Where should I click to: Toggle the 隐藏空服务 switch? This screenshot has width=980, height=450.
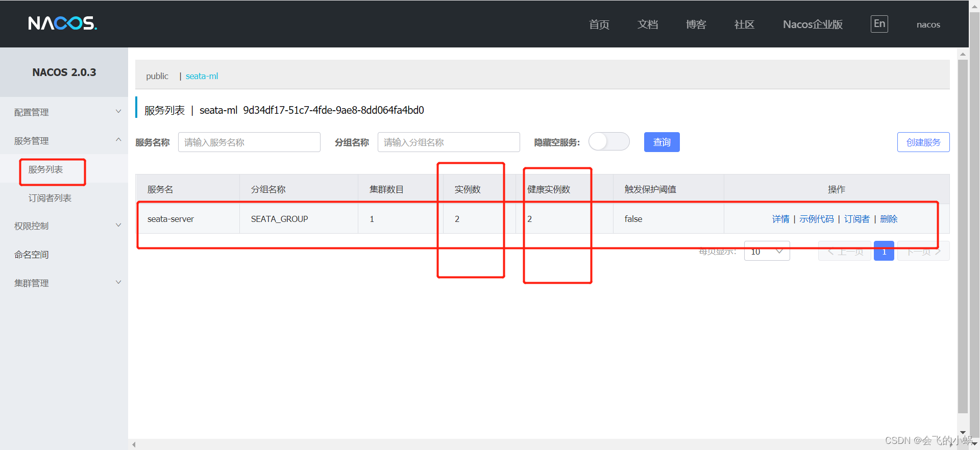tap(609, 141)
